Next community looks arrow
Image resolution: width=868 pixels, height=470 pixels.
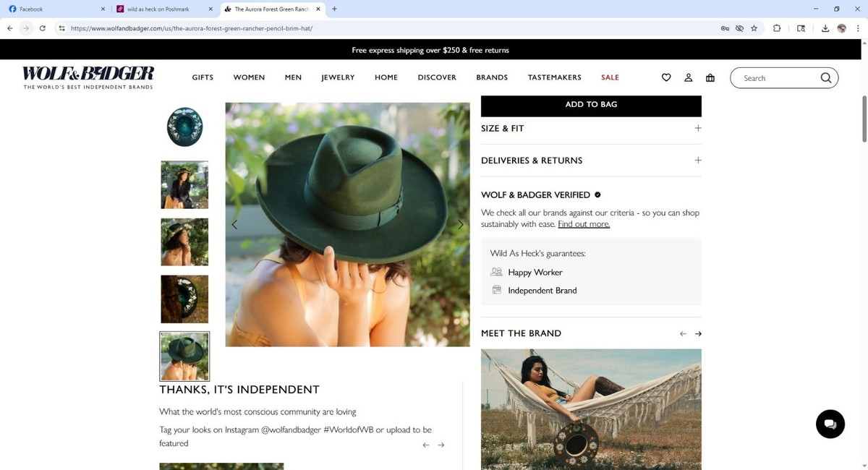(x=441, y=445)
